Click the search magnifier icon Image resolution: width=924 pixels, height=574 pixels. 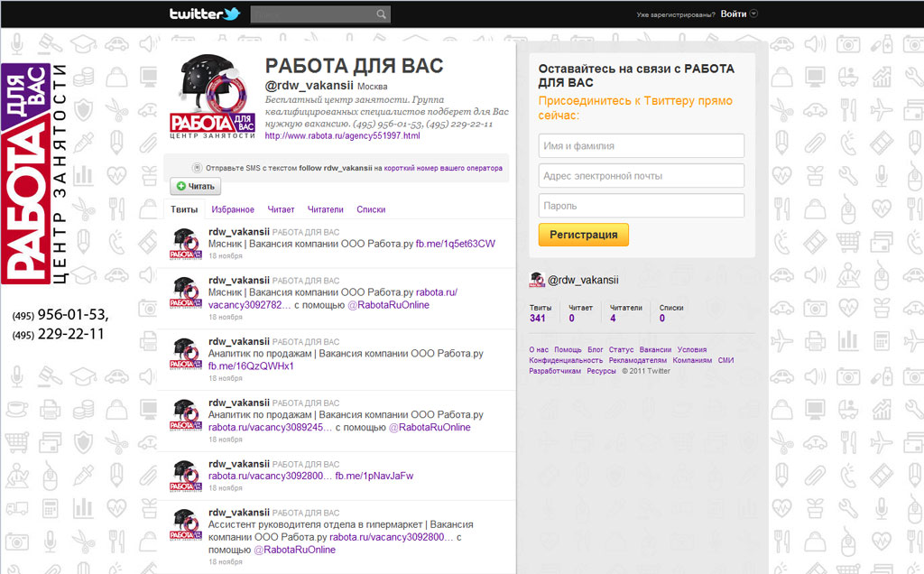pyautogui.click(x=382, y=14)
